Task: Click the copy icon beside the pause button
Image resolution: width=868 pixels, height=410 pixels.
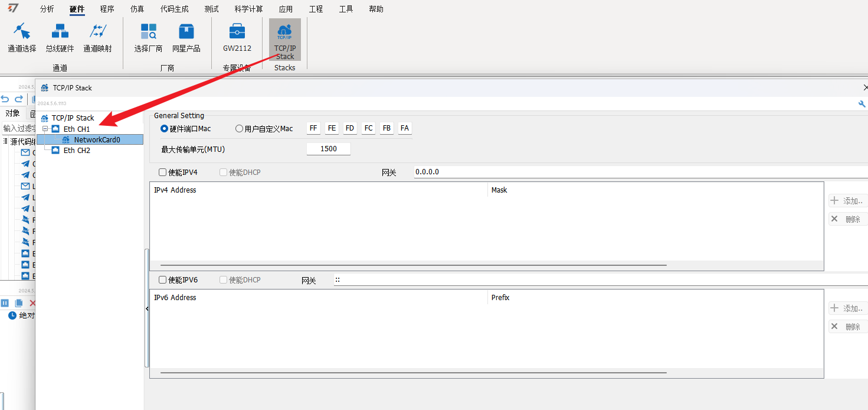Action: [19, 302]
